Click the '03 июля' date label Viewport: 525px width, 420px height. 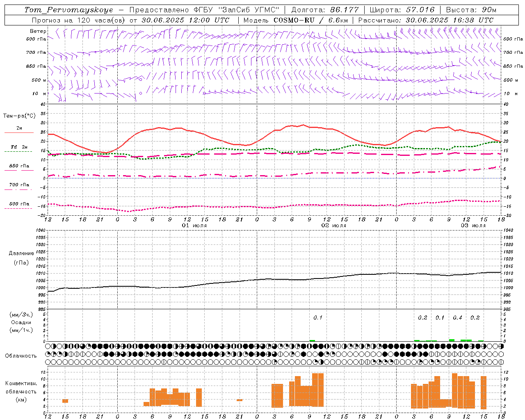coord(473,226)
